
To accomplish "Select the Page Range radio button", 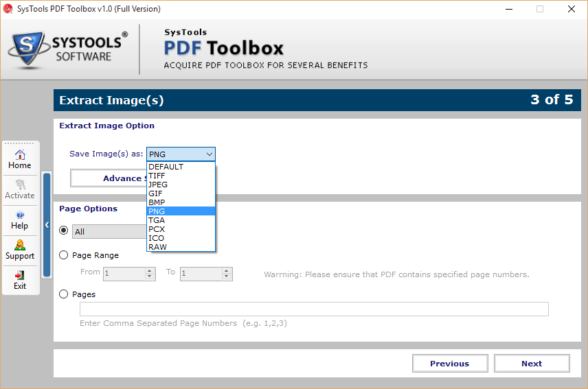I will [64, 255].
